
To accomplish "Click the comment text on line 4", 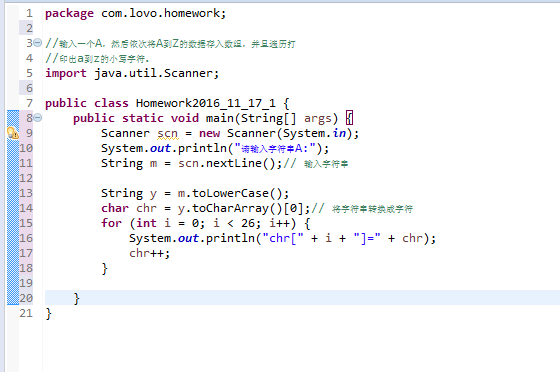I will coord(97,59).
